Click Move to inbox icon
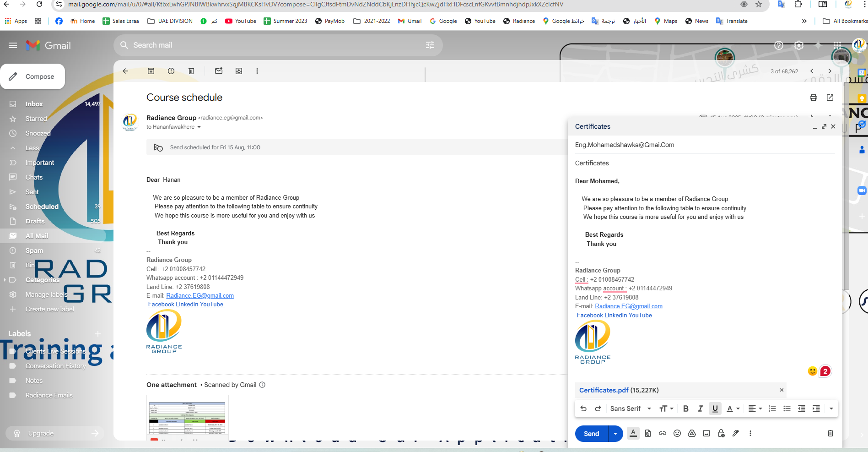Image resolution: width=868 pixels, height=452 pixels. [239, 71]
